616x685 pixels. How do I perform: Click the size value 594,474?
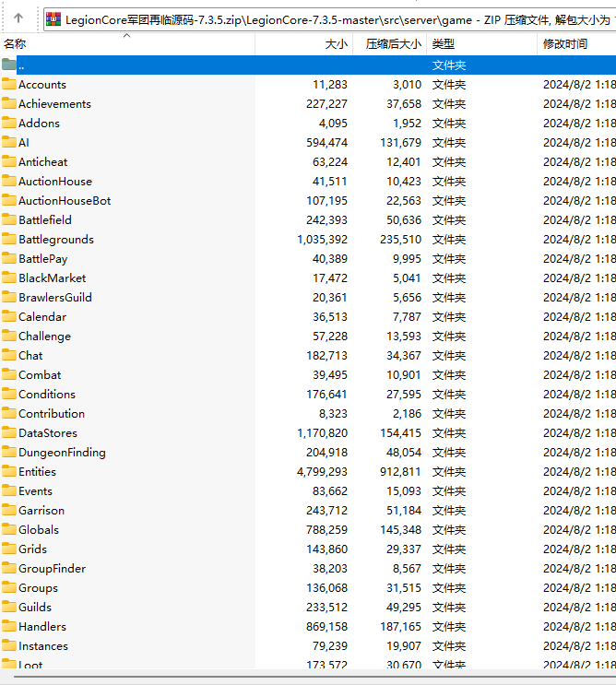[326, 142]
